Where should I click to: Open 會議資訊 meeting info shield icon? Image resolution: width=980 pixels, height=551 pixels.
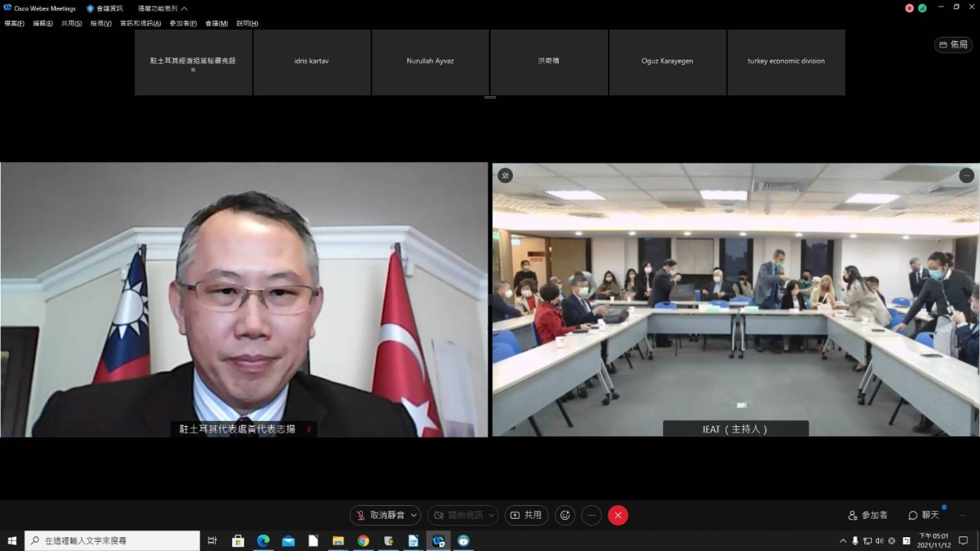click(x=105, y=8)
